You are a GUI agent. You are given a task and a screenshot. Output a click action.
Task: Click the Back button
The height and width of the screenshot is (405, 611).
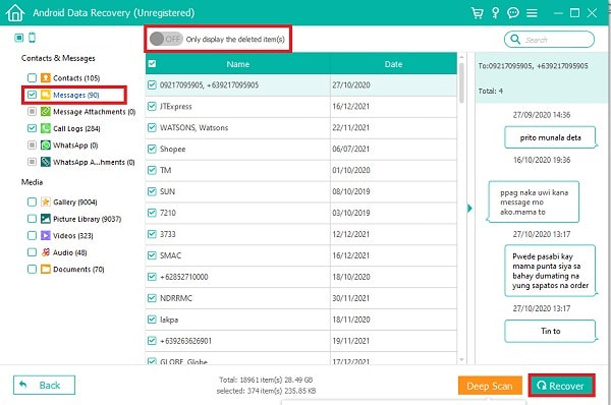[44, 385]
